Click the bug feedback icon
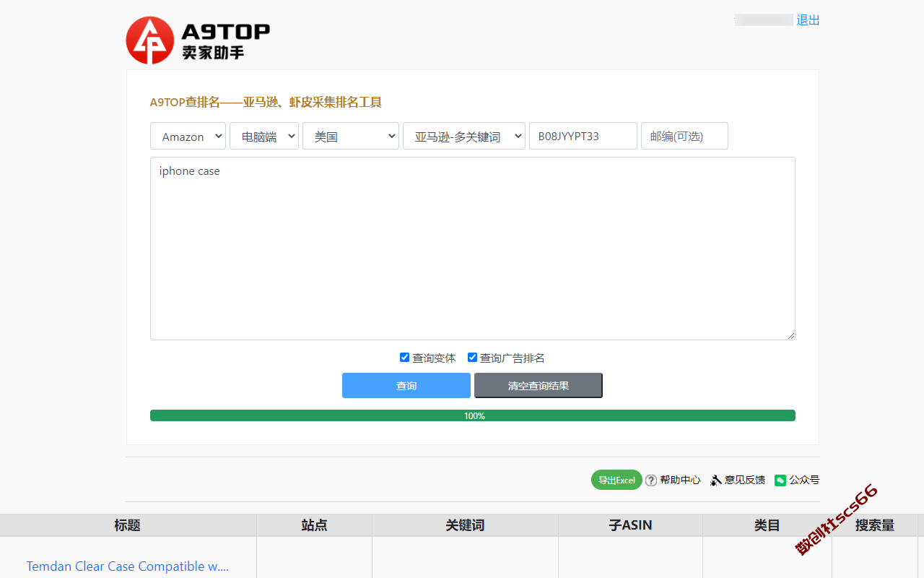924x578 pixels. tap(716, 480)
